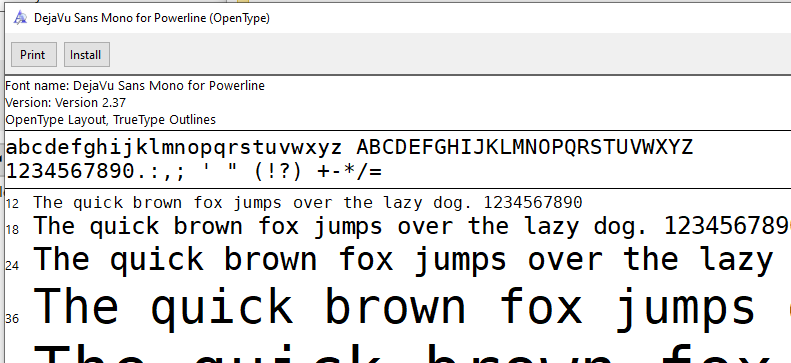Click the size 24 label

click(12, 265)
